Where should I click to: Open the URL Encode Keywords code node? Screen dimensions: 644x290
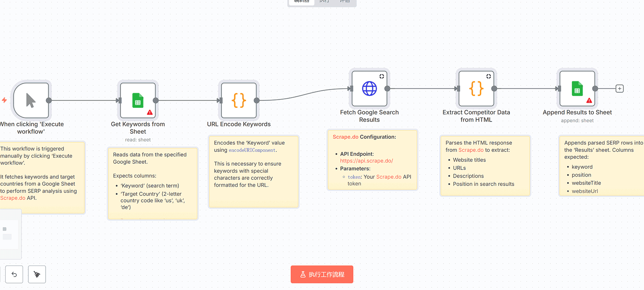point(239,101)
